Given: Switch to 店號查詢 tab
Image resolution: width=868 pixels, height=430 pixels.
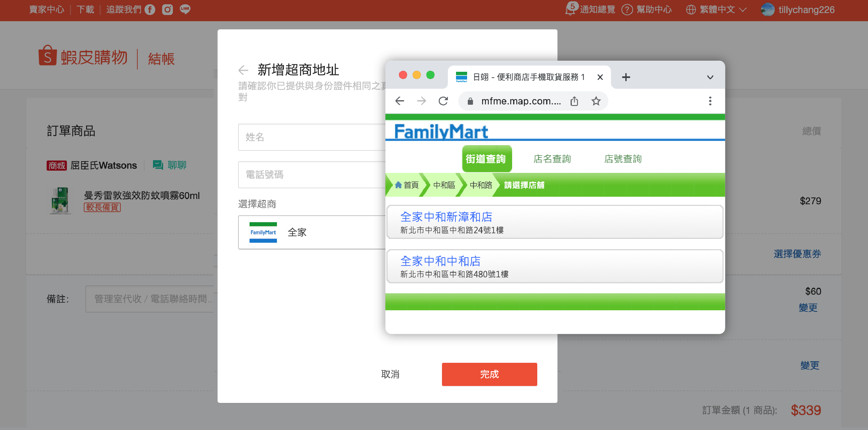Looking at the screenshot, I should [x=623, y=159].
